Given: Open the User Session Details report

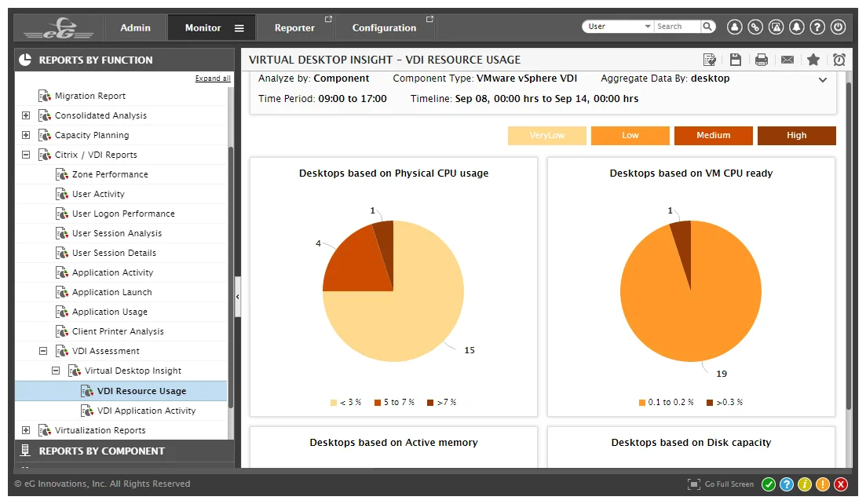Looking at the screenshot, I should [114, 252].
